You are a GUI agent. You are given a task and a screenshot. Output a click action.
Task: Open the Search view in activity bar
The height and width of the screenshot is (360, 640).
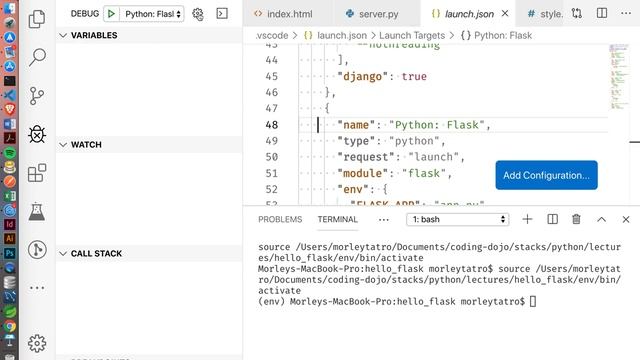pos(37,57)
